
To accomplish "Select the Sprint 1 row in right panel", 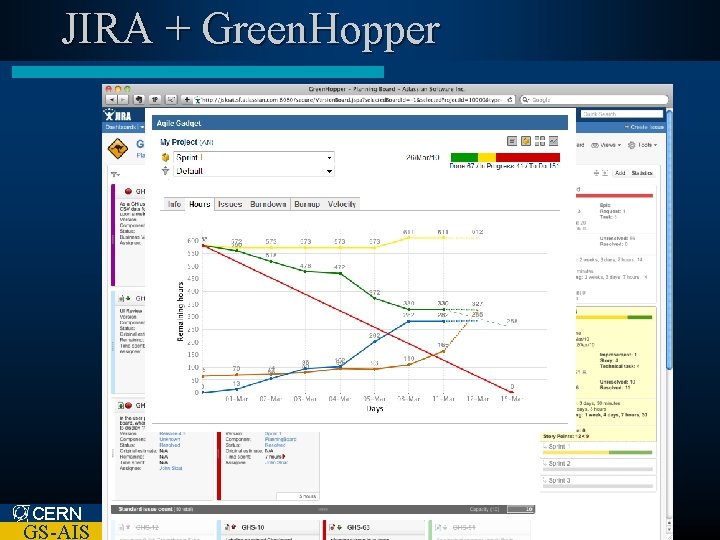I will pos(597,449).
